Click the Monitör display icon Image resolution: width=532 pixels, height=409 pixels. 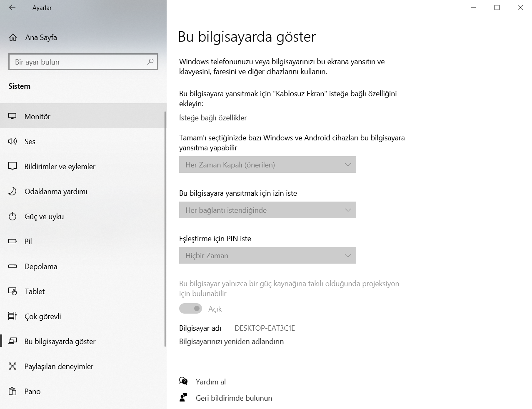coord(12,116)
